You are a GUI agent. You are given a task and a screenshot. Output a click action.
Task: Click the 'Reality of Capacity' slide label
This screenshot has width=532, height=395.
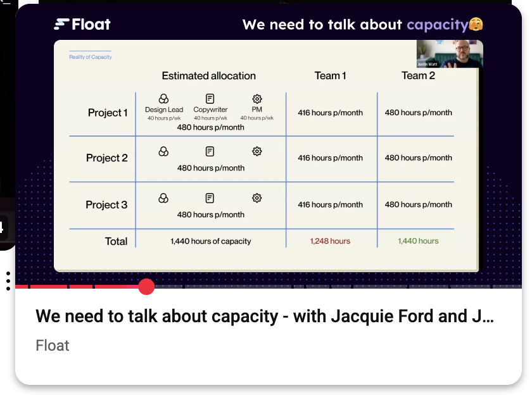(x=91, y=57)
